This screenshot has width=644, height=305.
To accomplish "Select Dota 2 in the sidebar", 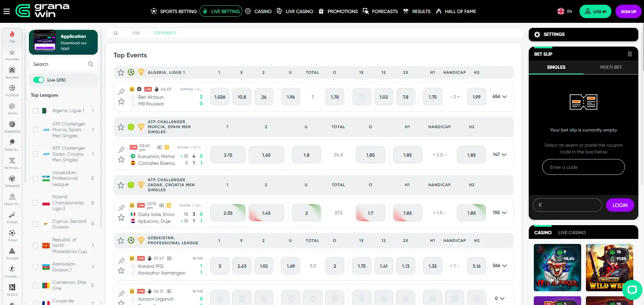I will pyautogui.click(x=12, y=290).
